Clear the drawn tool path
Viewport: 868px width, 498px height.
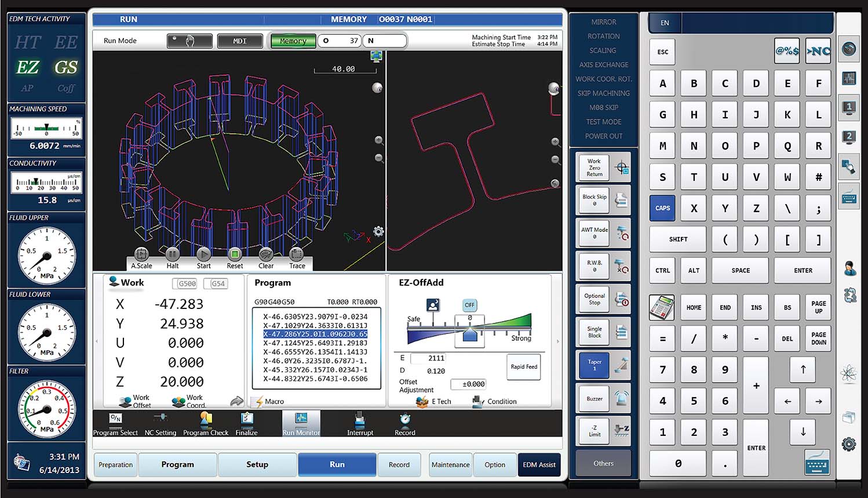pyautogui.click(x=266, y=255)
